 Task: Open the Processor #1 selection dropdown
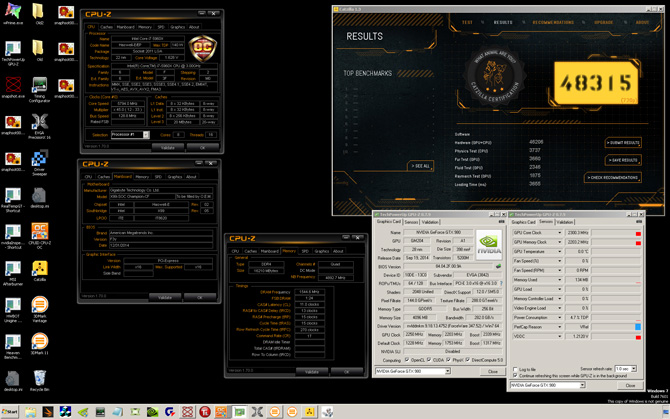[x=130, y=134]
